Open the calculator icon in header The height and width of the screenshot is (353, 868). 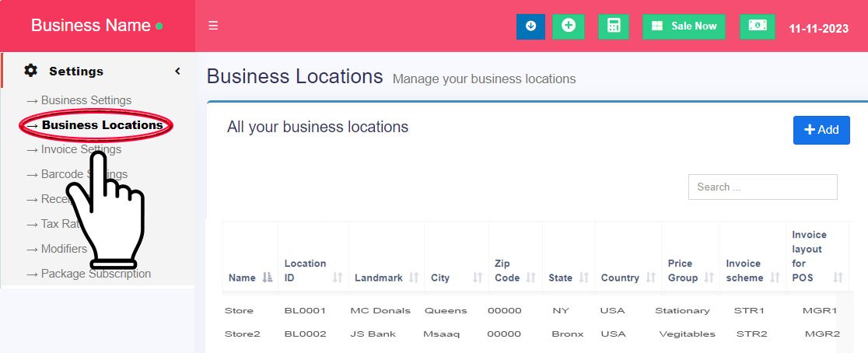[x=614, y=26]
